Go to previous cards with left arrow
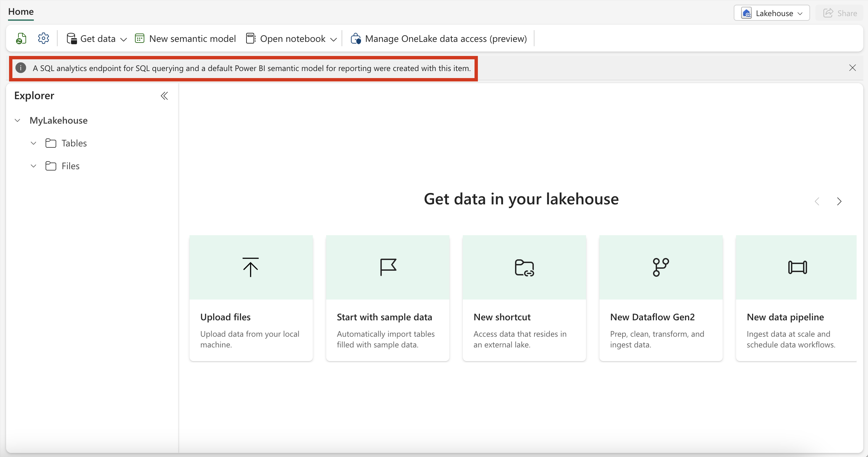868x457 pixels. point(817,201)
